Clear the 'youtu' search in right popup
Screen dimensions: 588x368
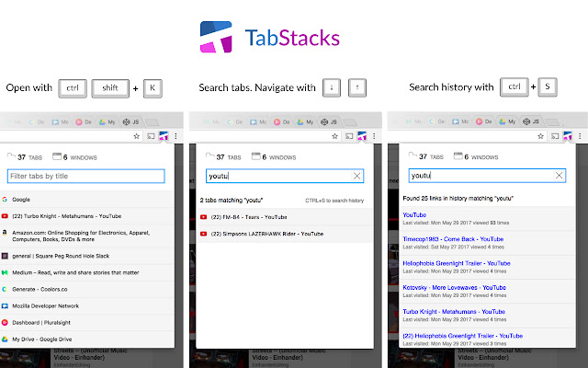[x=559, y=176]
